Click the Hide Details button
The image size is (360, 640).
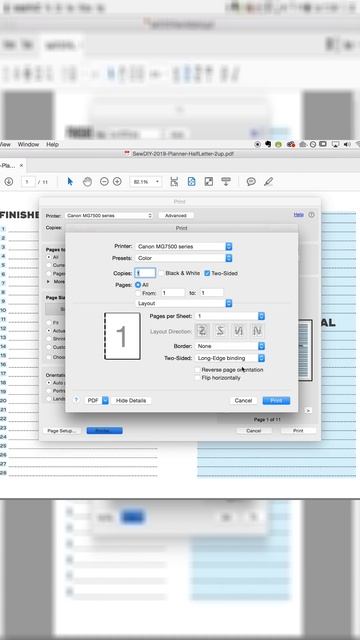[131, 400]
